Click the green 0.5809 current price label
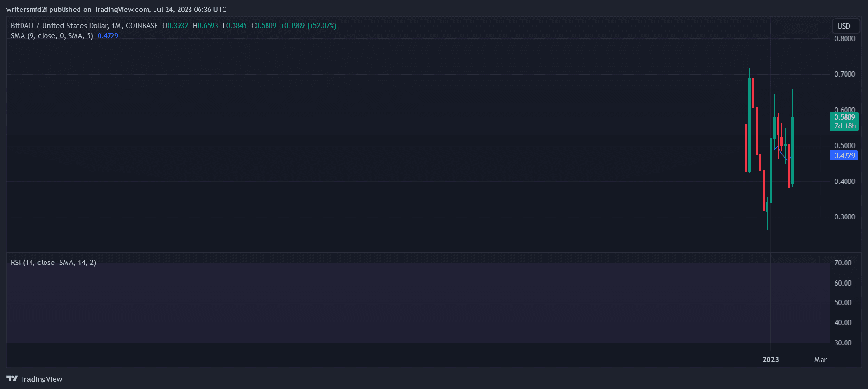The width and height of the screenshot is (868, 389). (844, 117)
